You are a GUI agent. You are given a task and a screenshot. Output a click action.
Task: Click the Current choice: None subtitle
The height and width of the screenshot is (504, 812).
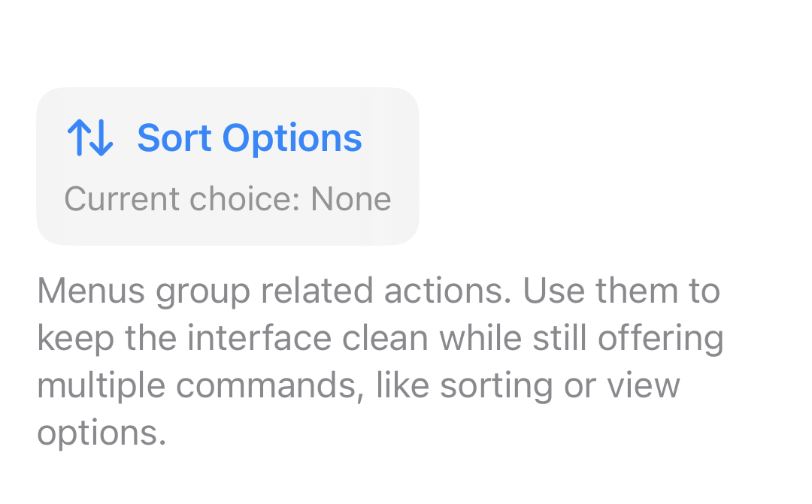pos(227,200)
